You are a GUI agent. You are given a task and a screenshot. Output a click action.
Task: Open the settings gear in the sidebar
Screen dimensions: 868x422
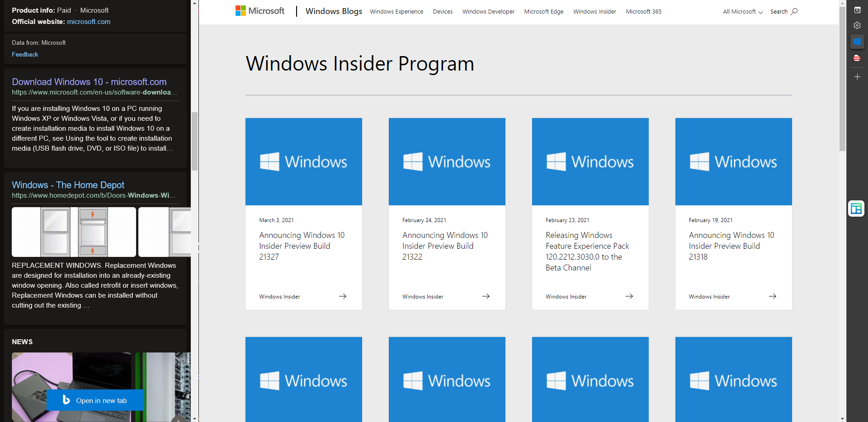(858, 25)
